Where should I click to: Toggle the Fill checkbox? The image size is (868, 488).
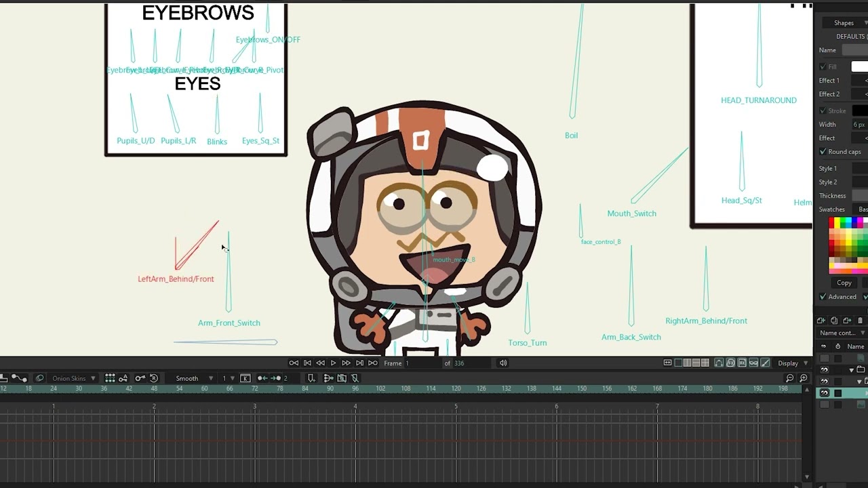coord(823,66)
